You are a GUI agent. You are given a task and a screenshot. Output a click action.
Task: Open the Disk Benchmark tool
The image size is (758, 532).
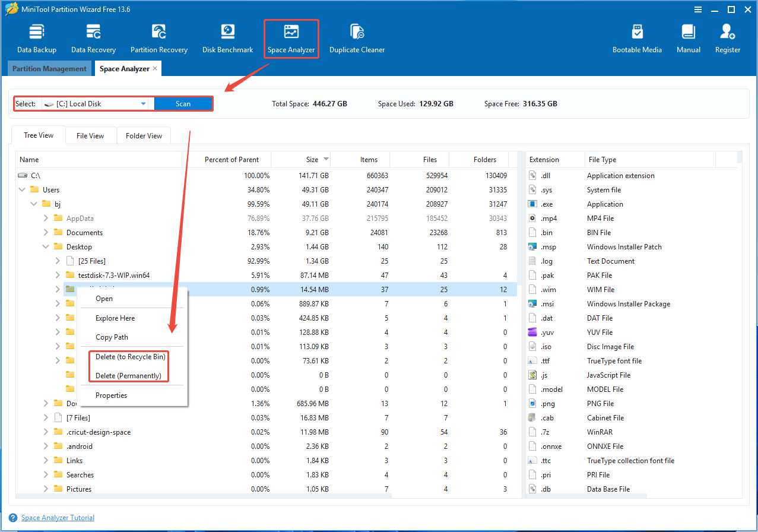pyautogui.click(x=227, y=37)
